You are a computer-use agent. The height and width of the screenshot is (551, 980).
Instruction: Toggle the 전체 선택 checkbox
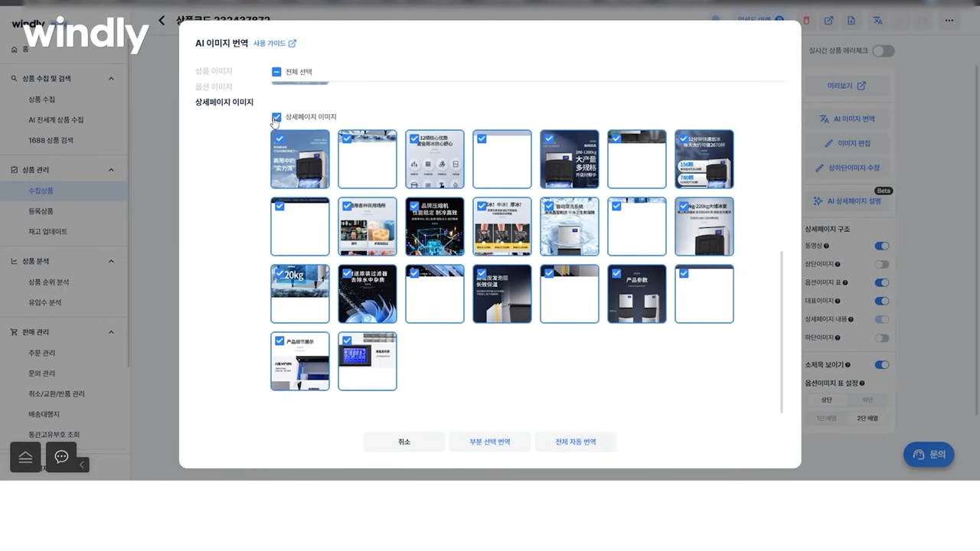click(x=276, y=72)
